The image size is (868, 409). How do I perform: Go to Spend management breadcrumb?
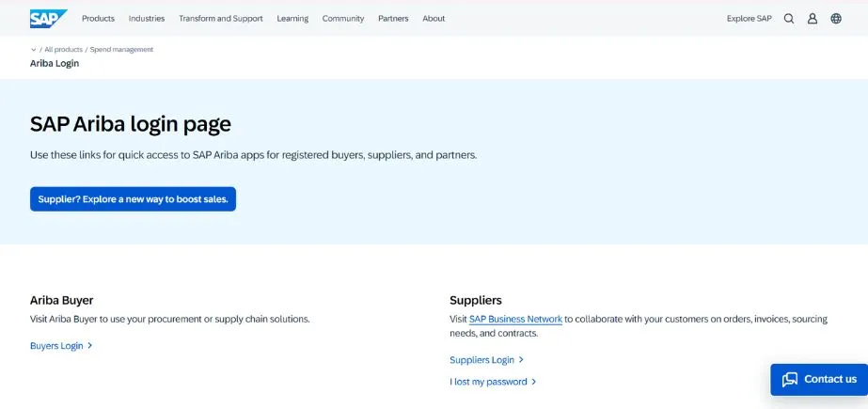click(x=122, y=49)
